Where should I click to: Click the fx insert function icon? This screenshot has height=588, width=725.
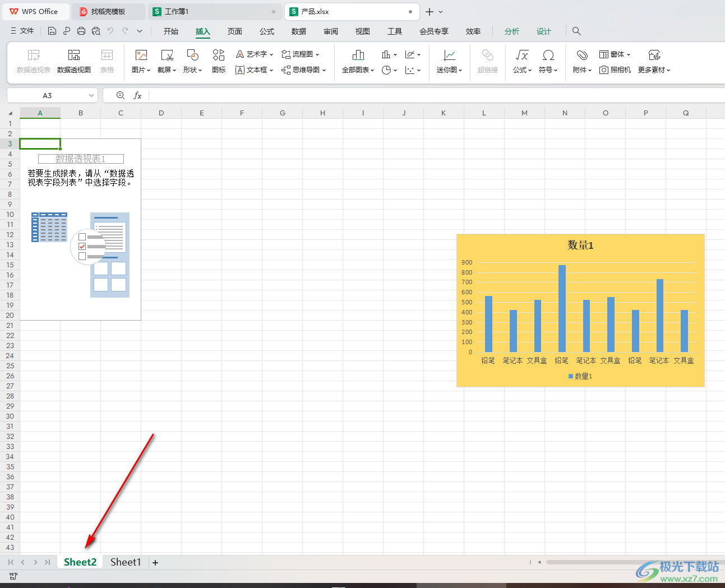(137, 96)
